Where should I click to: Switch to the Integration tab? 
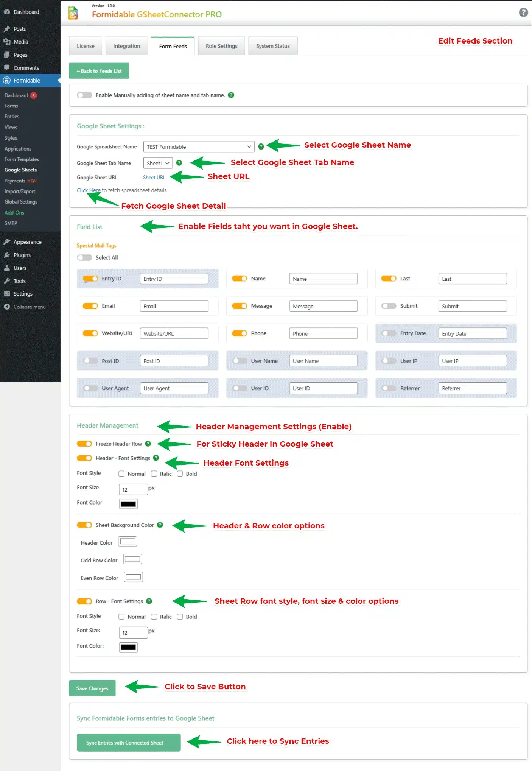pyautogui.click(x=126, y=46)
